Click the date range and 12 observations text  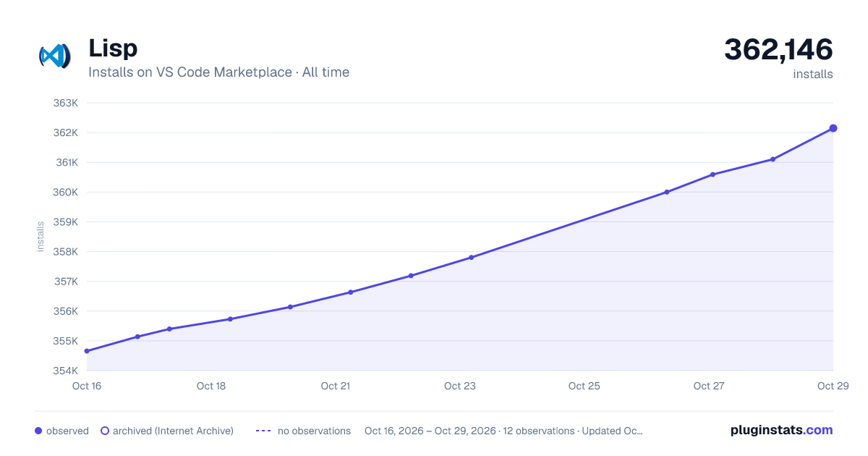click(503, 431)
